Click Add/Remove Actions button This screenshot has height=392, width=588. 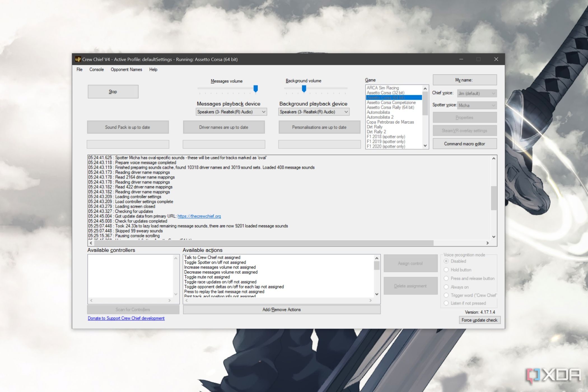281,309
